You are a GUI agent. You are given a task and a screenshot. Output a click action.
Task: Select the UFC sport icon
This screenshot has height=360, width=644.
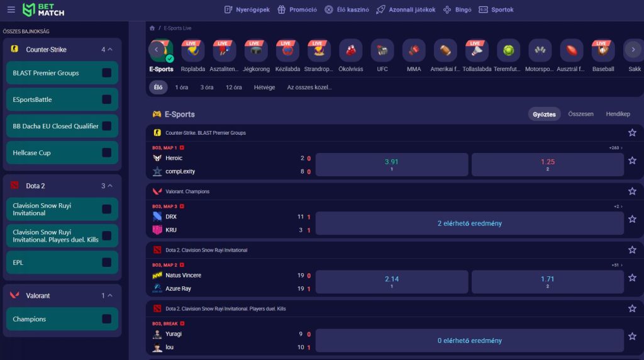point(382,50)
